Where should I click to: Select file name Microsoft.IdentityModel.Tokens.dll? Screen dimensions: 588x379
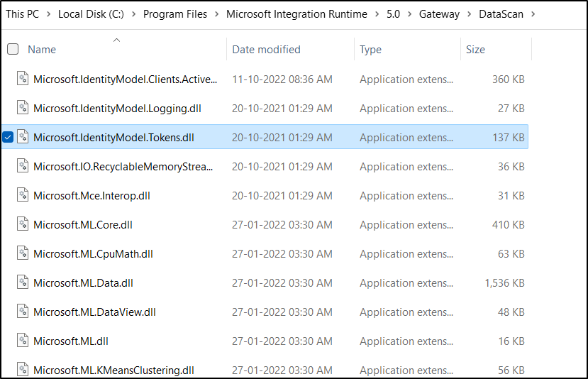coord(113,138)
